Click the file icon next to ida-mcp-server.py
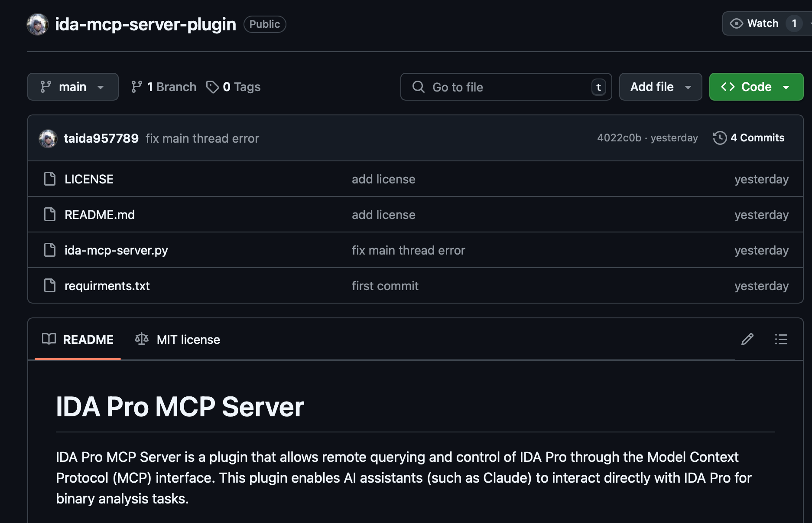Image resolution: width=812 pixels, height=523 pixels. click(50, 250)
